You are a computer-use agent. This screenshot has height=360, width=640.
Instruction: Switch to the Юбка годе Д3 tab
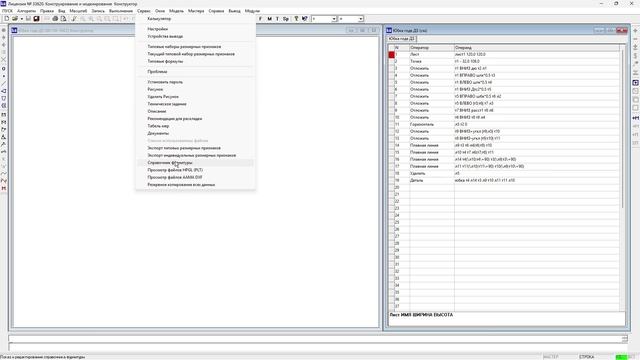(x=402, y=39)
